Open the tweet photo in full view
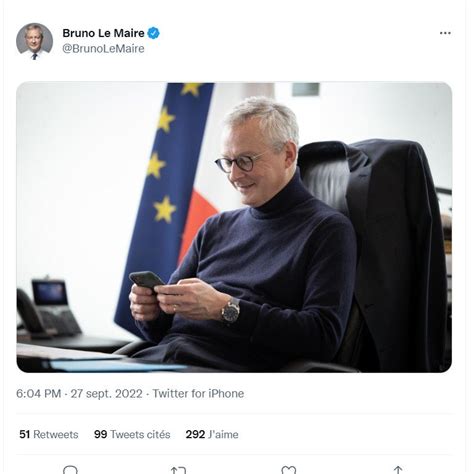 pos(234,227)
